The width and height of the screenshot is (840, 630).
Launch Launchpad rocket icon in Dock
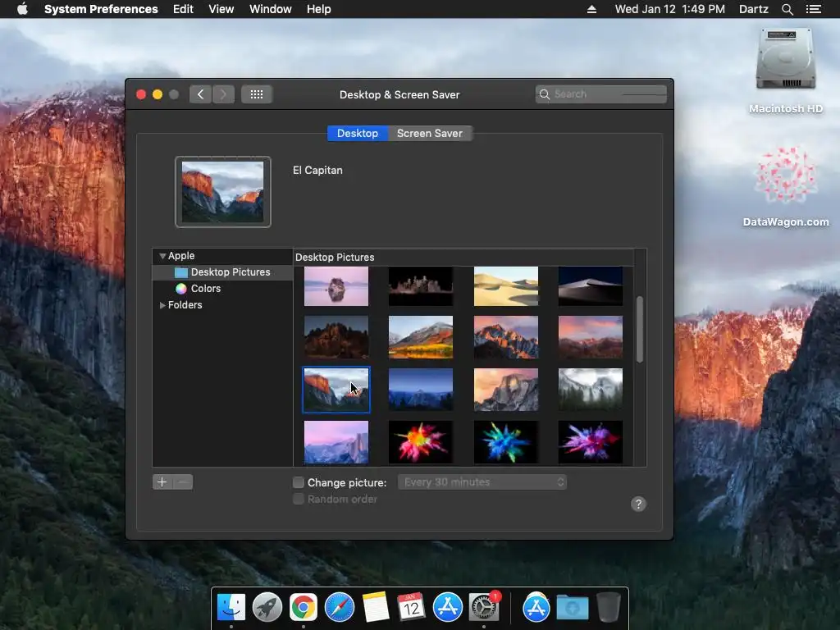[x=267, y=607]
